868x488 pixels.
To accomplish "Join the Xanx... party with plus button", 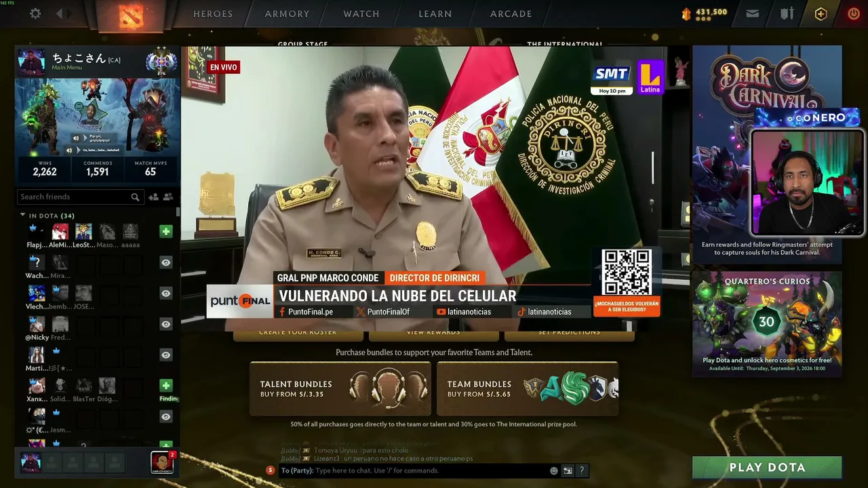I will click(x=166, y=386).
